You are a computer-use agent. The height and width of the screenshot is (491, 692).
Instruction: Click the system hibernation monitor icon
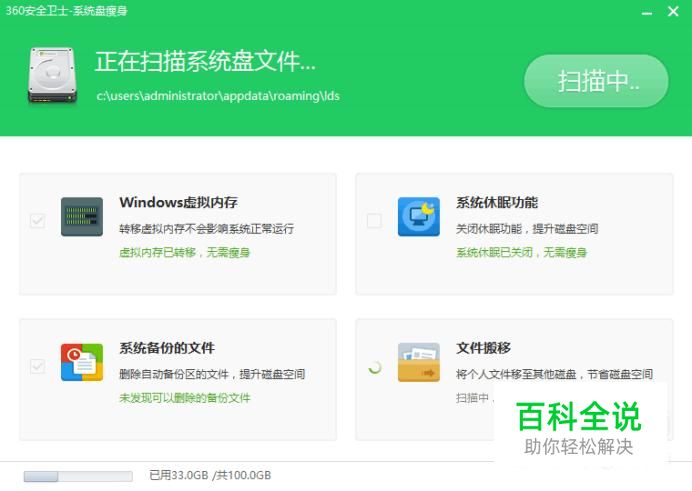[x=418, y=217]
